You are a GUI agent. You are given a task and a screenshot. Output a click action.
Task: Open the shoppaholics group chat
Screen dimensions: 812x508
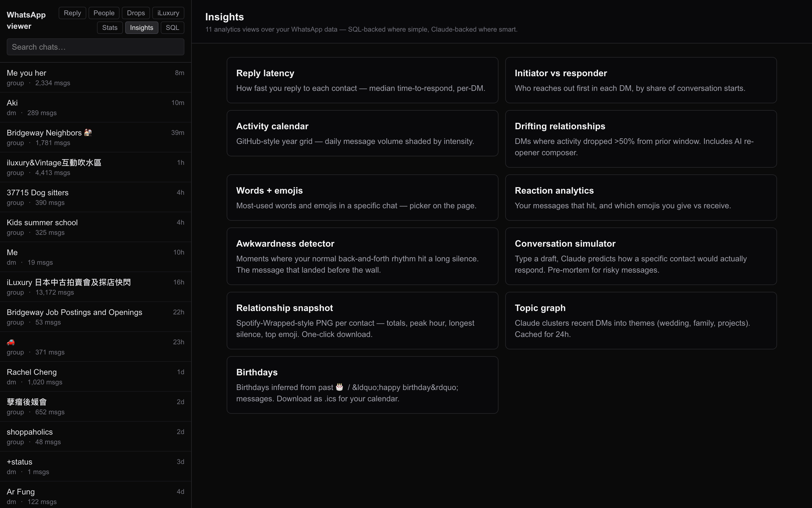[x=95, y=436]
